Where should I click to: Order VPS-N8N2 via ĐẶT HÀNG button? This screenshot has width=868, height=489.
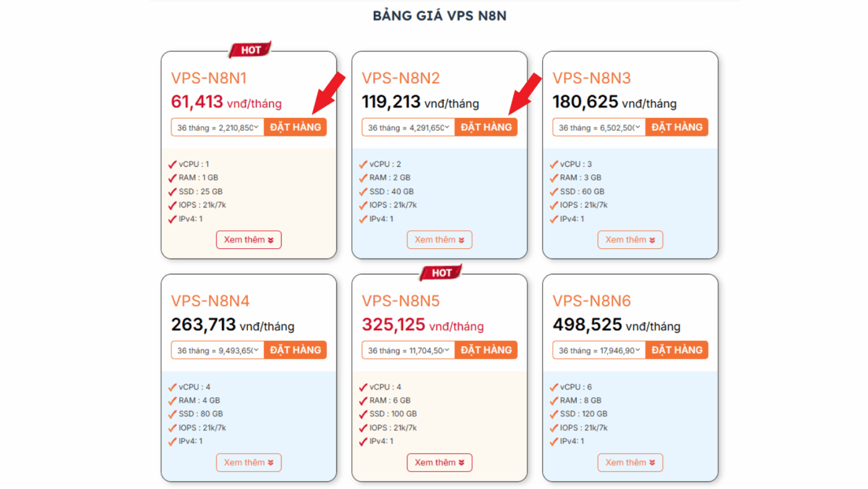tap(486, 127)
